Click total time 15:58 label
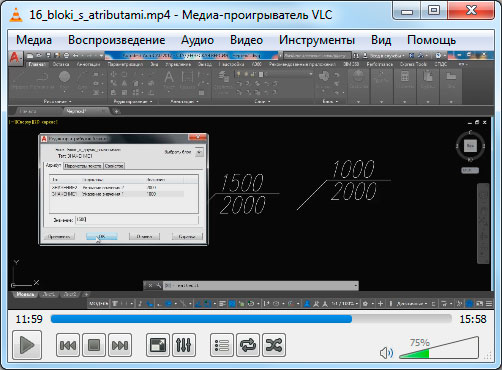 pyautogui.click(x=473, y=319)
